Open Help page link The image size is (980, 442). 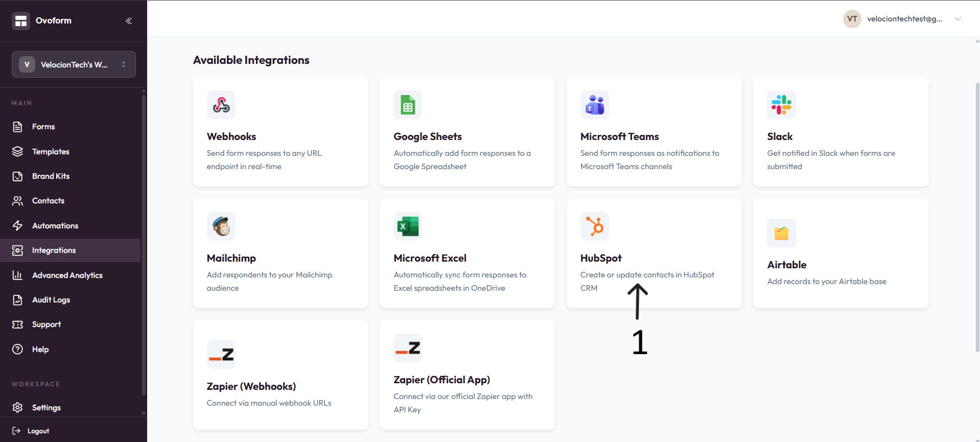coord(40,350)
